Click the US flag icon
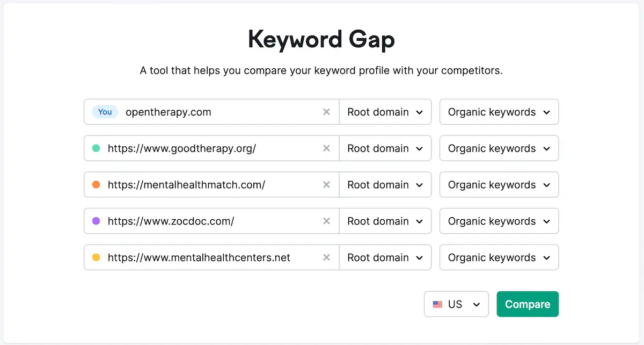 click(438, 304)
